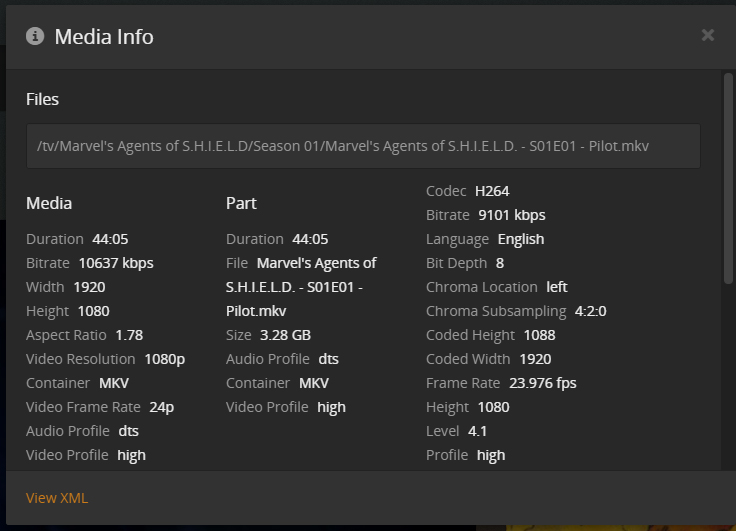The image size is (736, 531).
Task: Click the 3.28 GB size value
Action: coord(285,335)
